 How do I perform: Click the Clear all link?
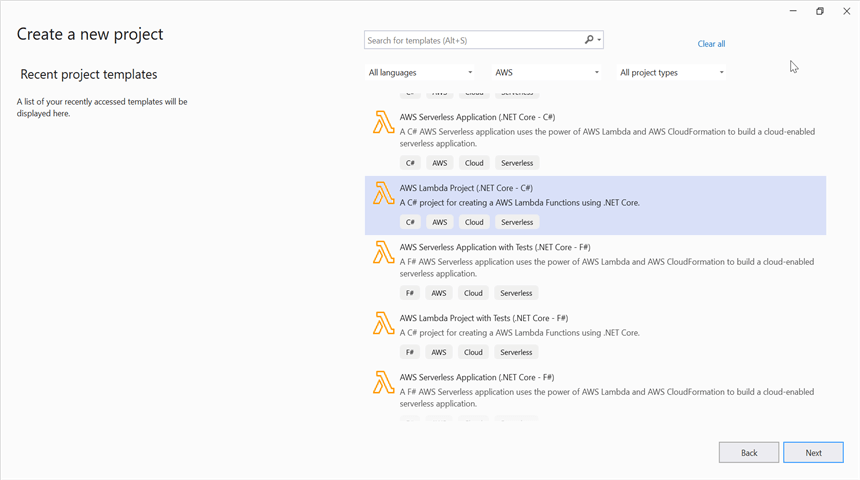click(711, 44)
